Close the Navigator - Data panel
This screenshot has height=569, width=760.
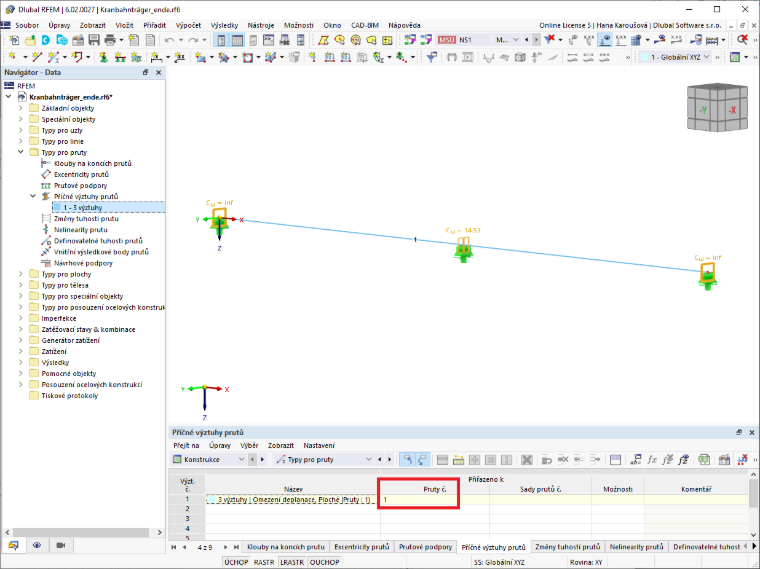pos(158,72)
